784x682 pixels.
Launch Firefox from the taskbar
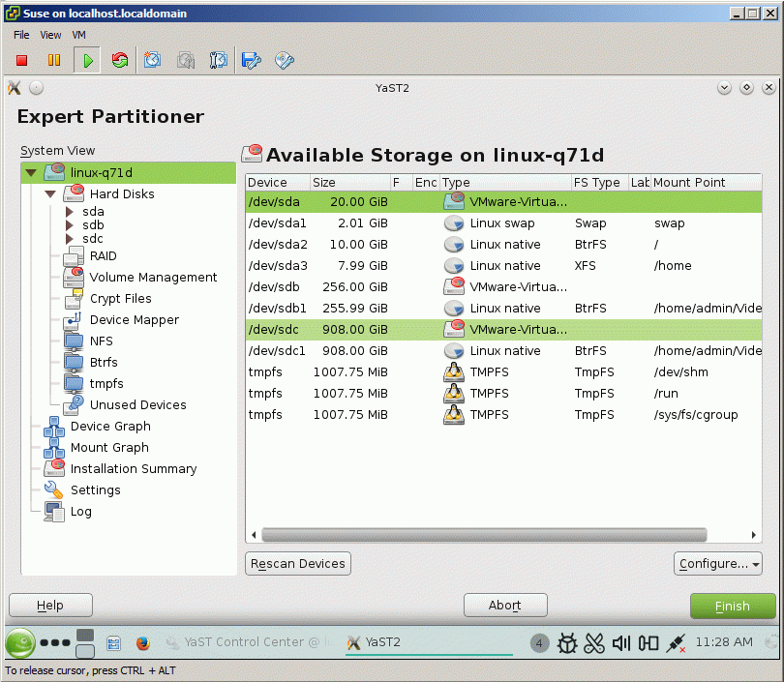click(143, 642)
